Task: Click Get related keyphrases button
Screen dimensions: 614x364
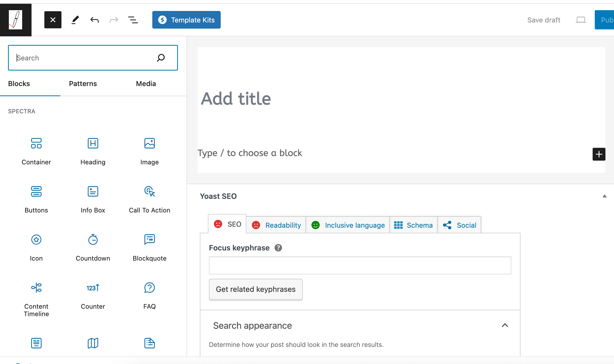Action: click(256, 289)
